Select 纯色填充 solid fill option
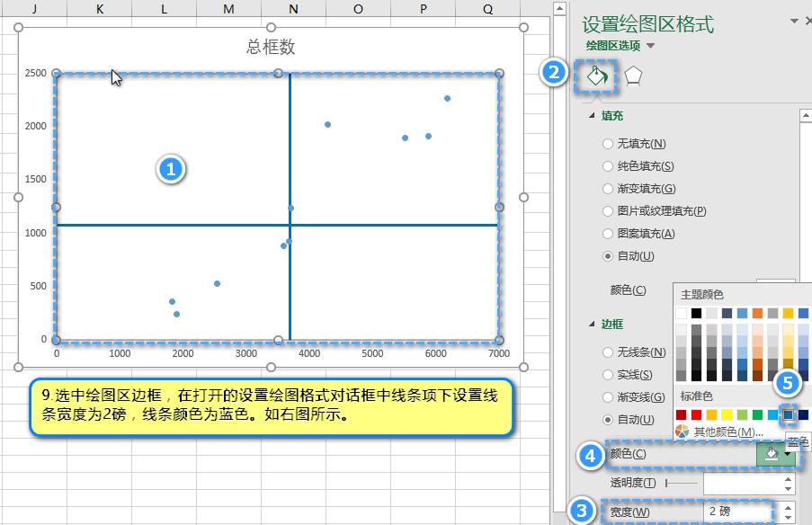 tap(609, 166)
